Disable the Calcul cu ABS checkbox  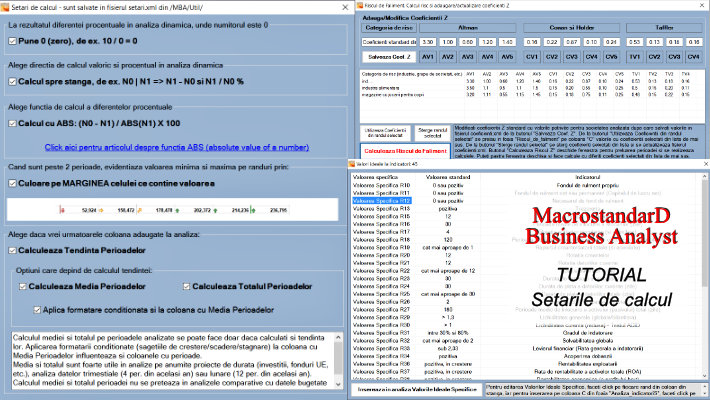pos(12,124)
